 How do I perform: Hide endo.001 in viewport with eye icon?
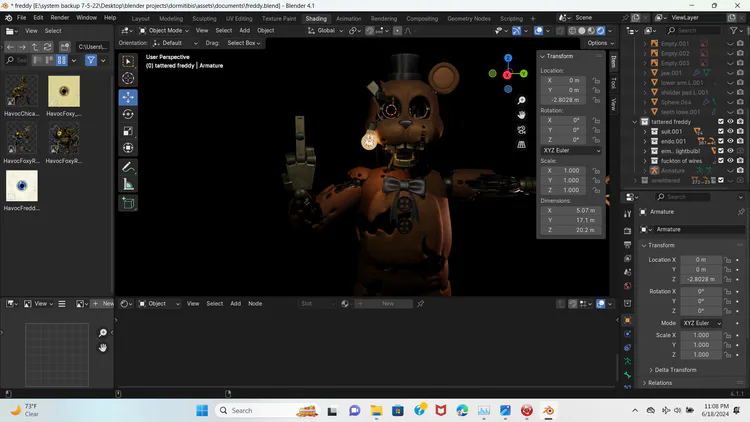pyautogui.click(x=730, y=141)
